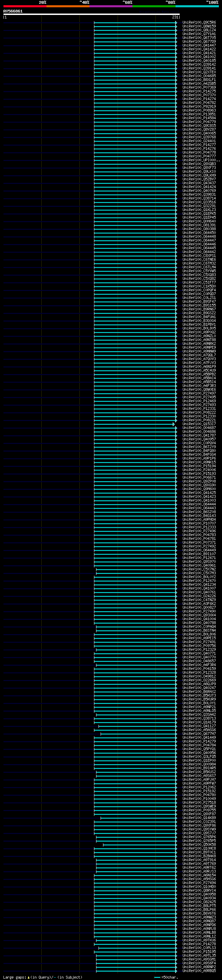This screenshot has width=222, height=980.
Task: Select hit UniRef100_Q9S970
Action: pyautogui.click(x=199, y=561)
